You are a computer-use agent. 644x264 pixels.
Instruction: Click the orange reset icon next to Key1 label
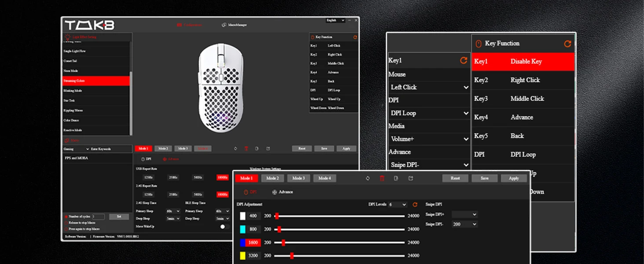[464, 60]
